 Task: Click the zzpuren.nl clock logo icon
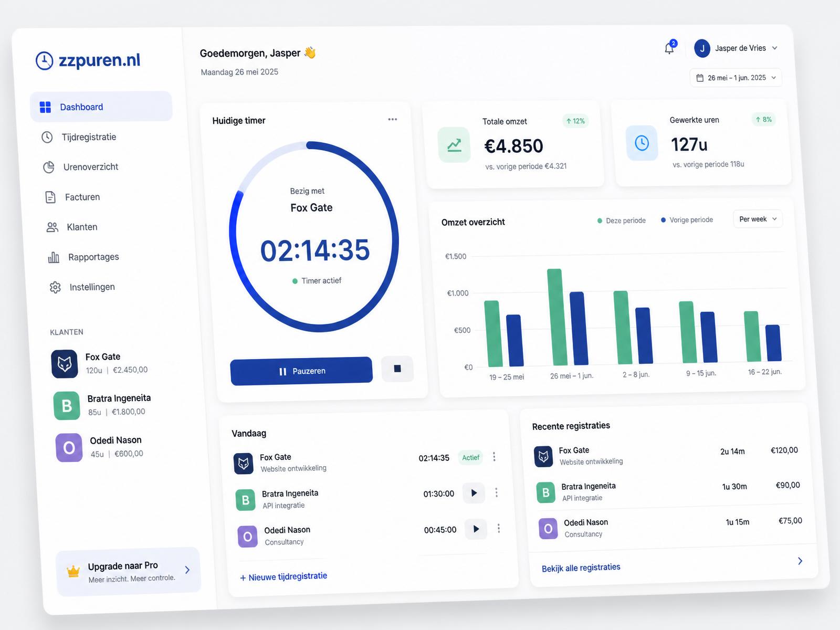click(x=45, y=60)
